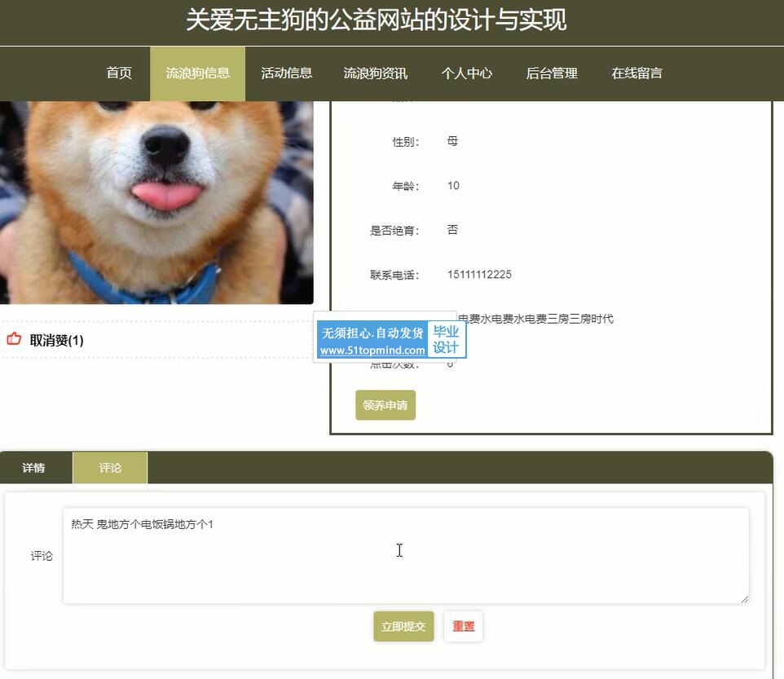Open the 流浪狗资讯 navigation item
The width and height of the screenshot is (784, 679).
pos(376,73)
